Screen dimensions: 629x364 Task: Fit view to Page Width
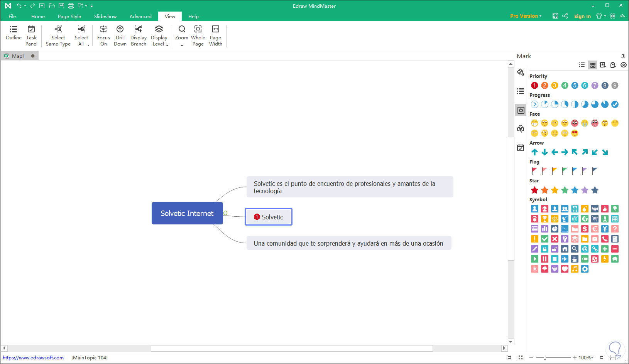(216, 36)
